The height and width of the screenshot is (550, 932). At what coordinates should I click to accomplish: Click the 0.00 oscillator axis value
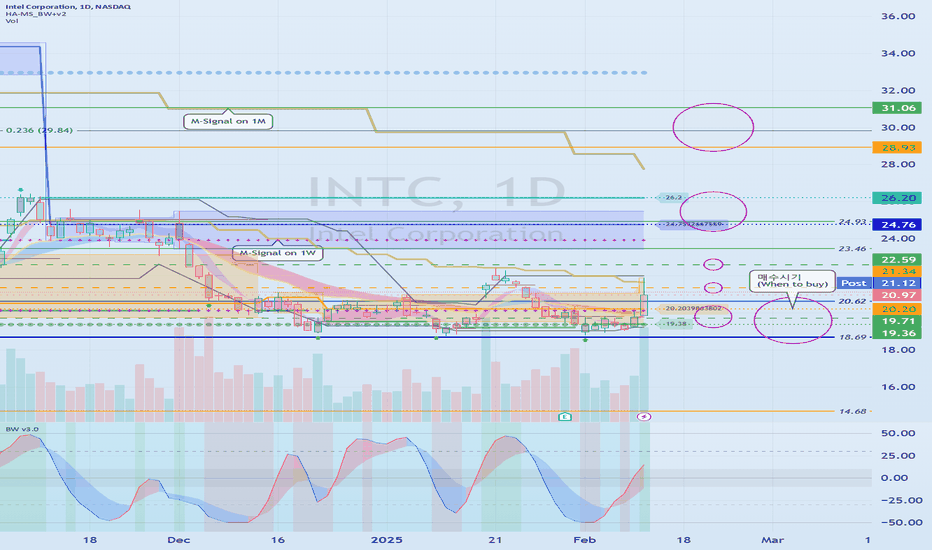tap(894, 478)
